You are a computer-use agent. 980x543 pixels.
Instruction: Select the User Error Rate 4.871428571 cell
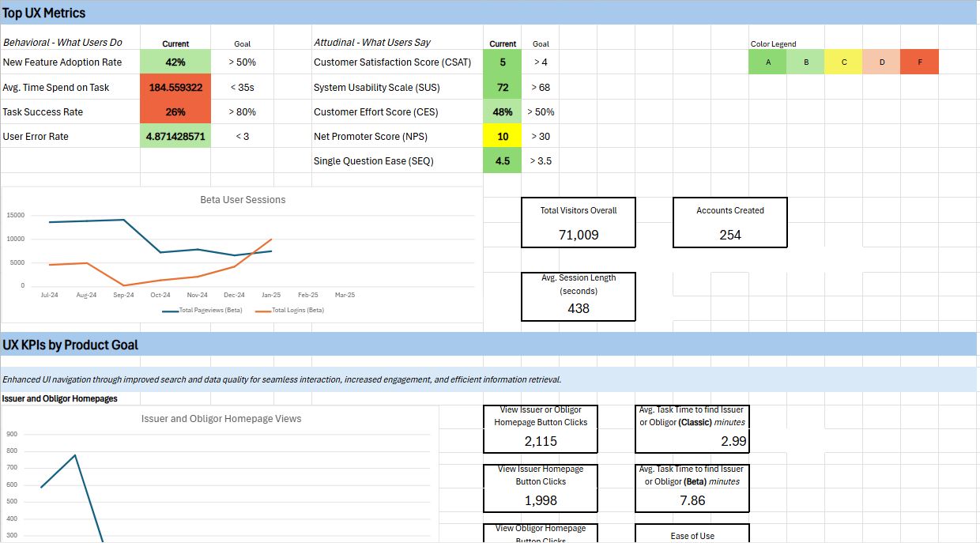[x=175, y=137]
